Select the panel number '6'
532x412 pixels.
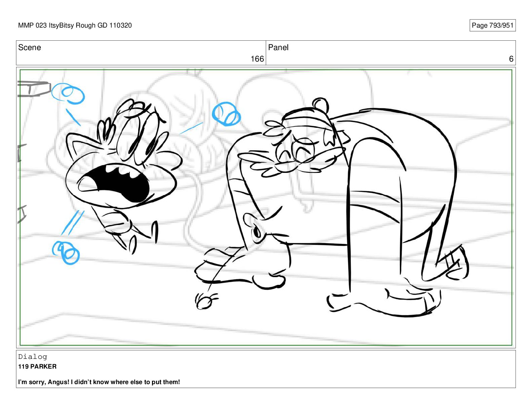pos(511,59)
